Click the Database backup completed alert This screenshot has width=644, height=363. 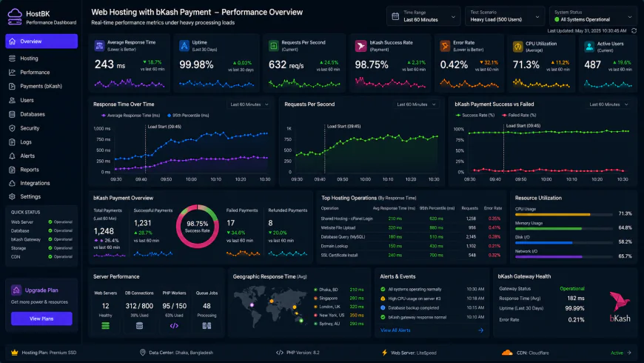(432, 308)
